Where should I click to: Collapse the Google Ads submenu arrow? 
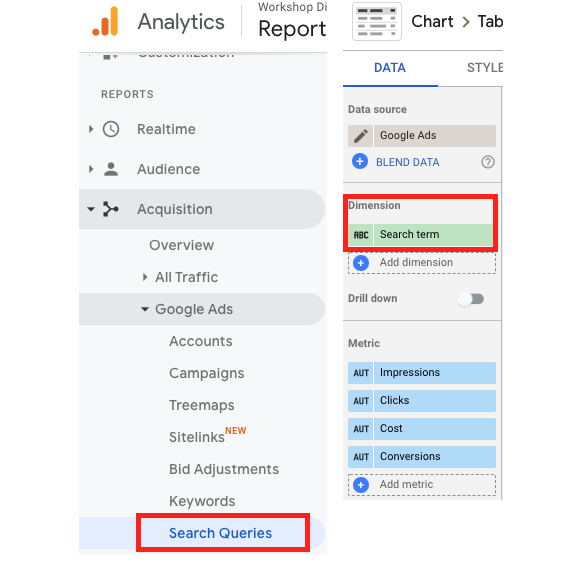(145, 309)
